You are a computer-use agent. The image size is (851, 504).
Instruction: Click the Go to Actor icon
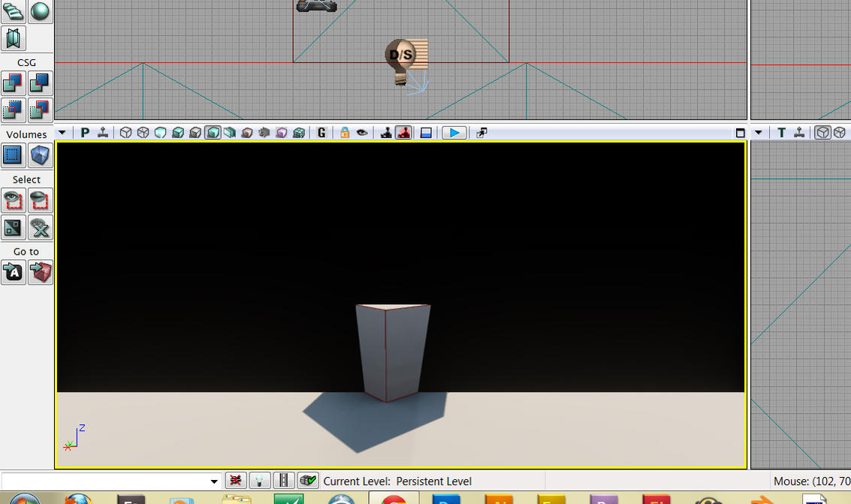coord(13,272)
